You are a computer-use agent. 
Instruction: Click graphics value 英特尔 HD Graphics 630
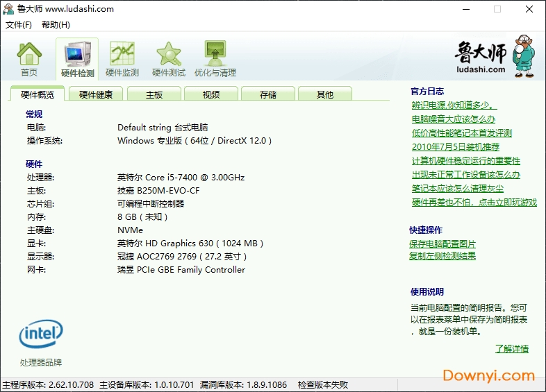coord(190,244)
